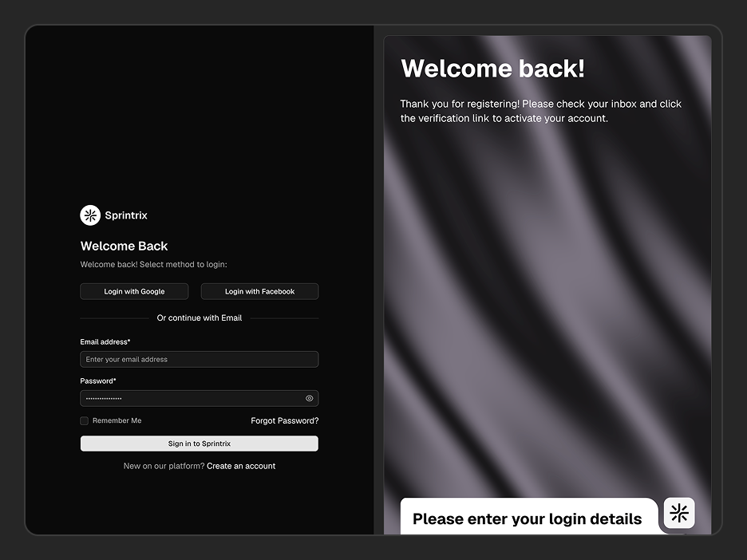Click the Remember Me label text
This screenshot has width=747, height=560.
click(x=117, y=421)
